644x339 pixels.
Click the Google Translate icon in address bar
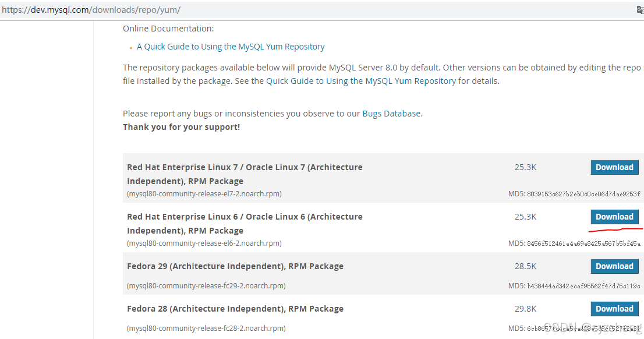[x=640, y=9]
